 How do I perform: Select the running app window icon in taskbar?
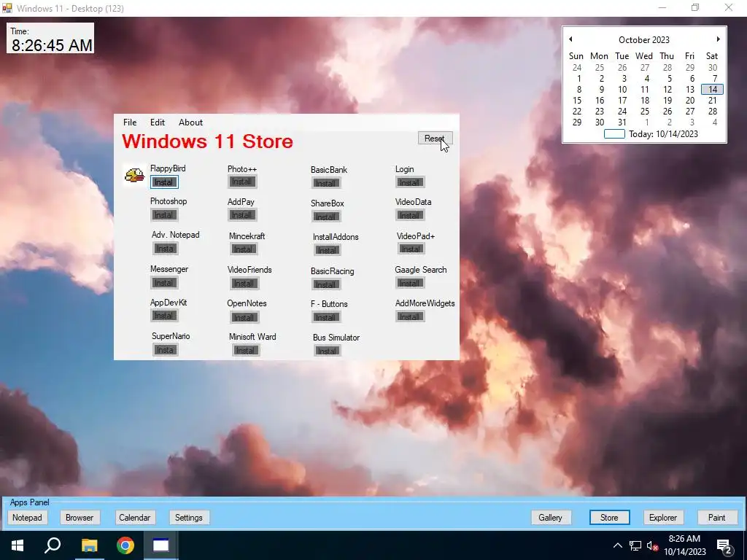pyautogui.click(x=160, y=545)
